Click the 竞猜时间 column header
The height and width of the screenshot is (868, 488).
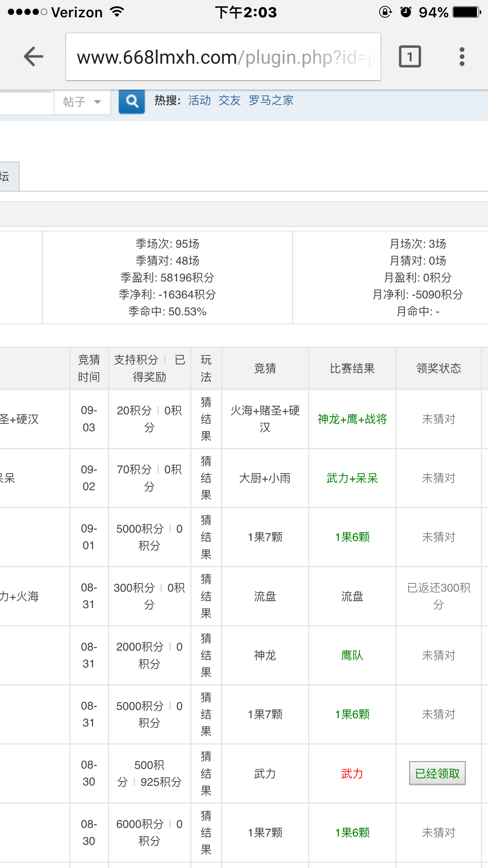(89, 368)
